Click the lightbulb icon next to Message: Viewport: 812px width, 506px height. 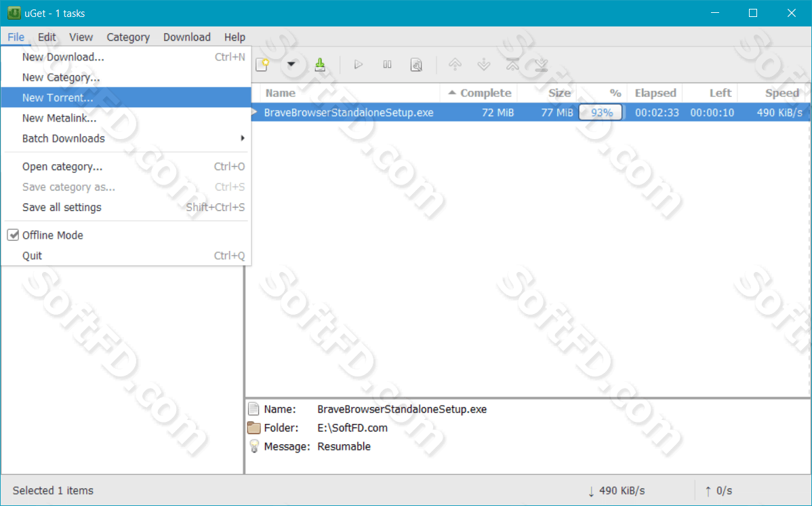tap(253, 446)
